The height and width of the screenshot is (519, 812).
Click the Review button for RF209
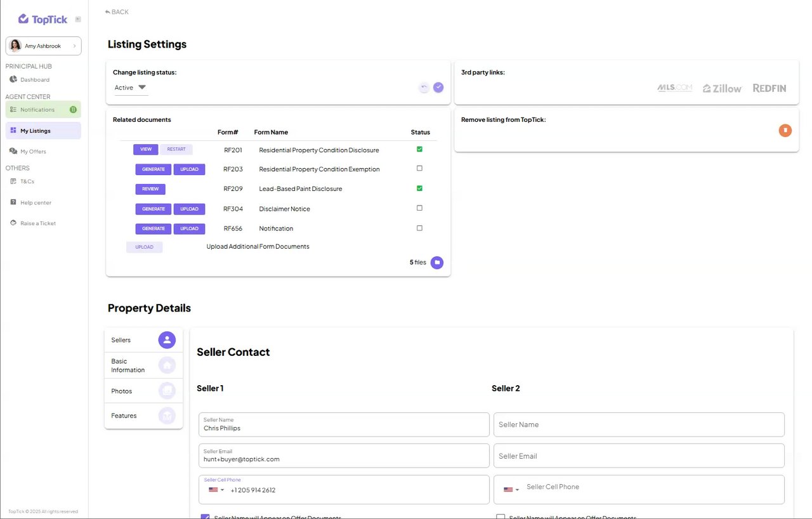click(150, 189)
